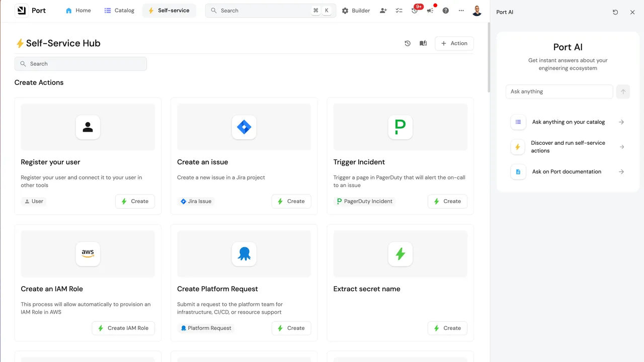The image size is (644, 362).
Task: Select Ask on Port documentation suggestion
Action: (x=568, y=171)
